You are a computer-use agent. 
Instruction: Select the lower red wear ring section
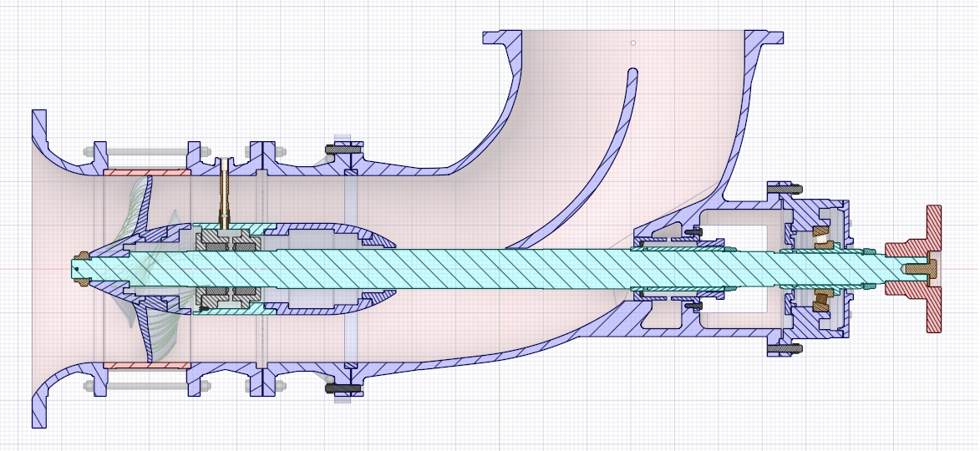click(146, 365)
